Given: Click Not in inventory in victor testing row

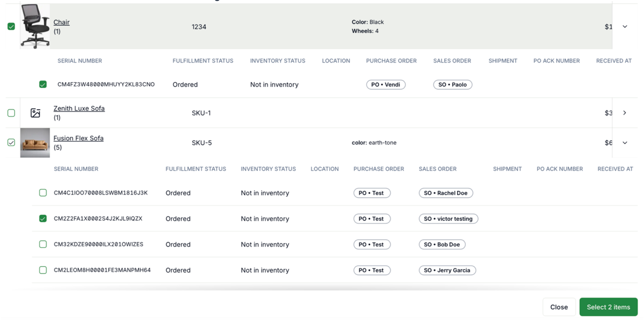Looking at the screenshot, I should click(265, 219).
